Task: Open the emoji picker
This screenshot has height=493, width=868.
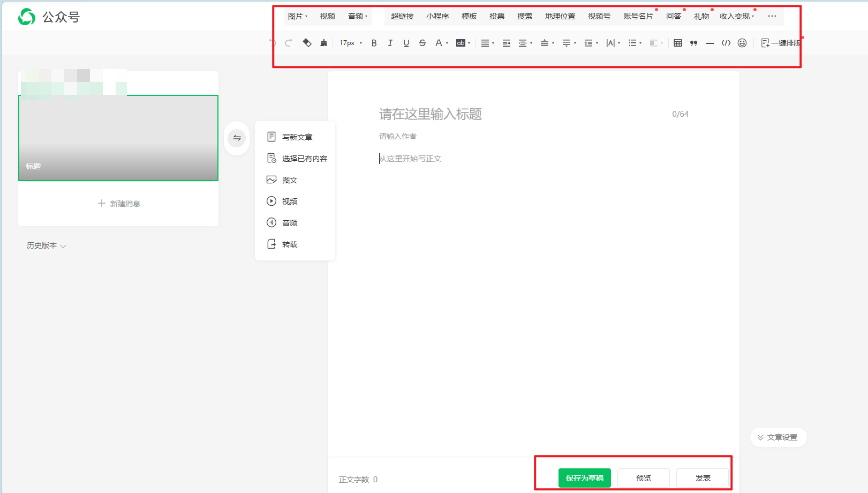Action: pos(742,43)
